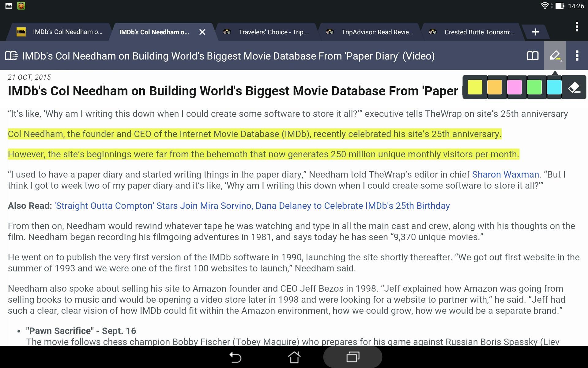Viewport: 588px width, 368px height.
Task: Open the Sharon Waxman link
Action: point(505,174)
